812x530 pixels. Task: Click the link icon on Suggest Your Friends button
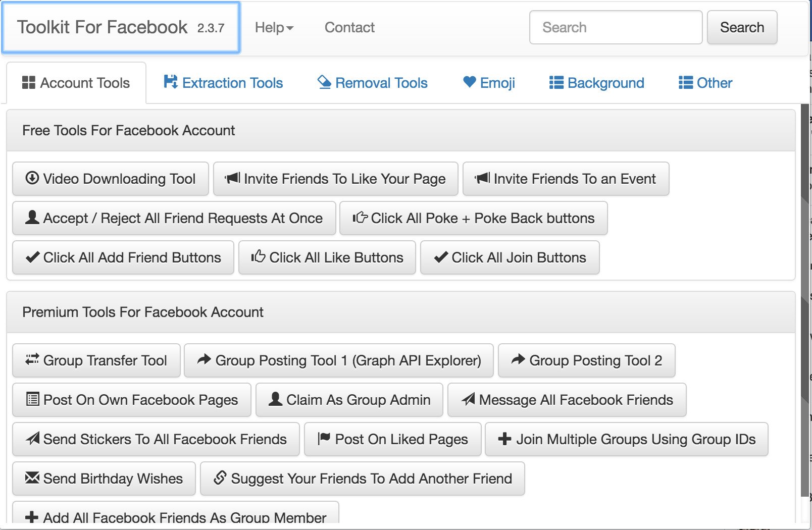pyautogui.click(x=220, y=478)
